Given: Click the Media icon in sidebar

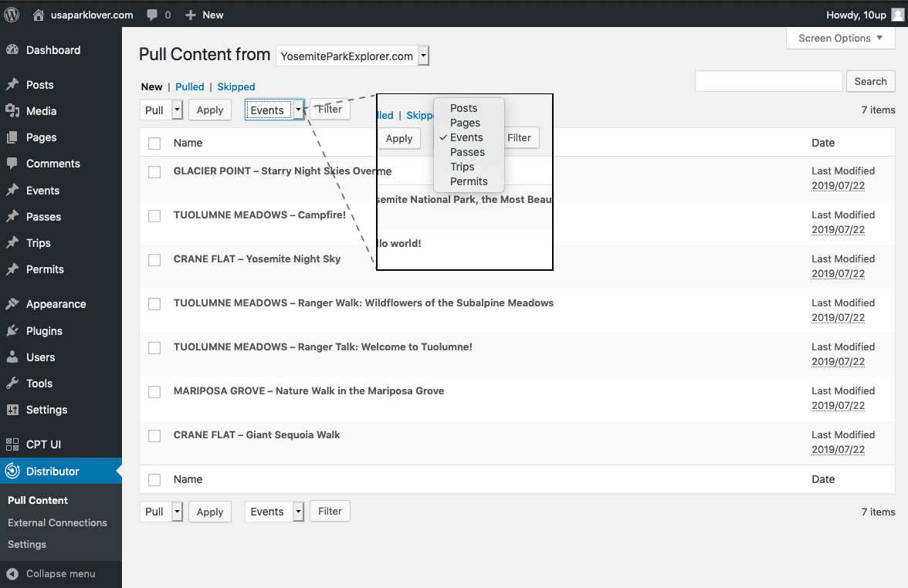Looking at the screenshot, I should [12, 110].
